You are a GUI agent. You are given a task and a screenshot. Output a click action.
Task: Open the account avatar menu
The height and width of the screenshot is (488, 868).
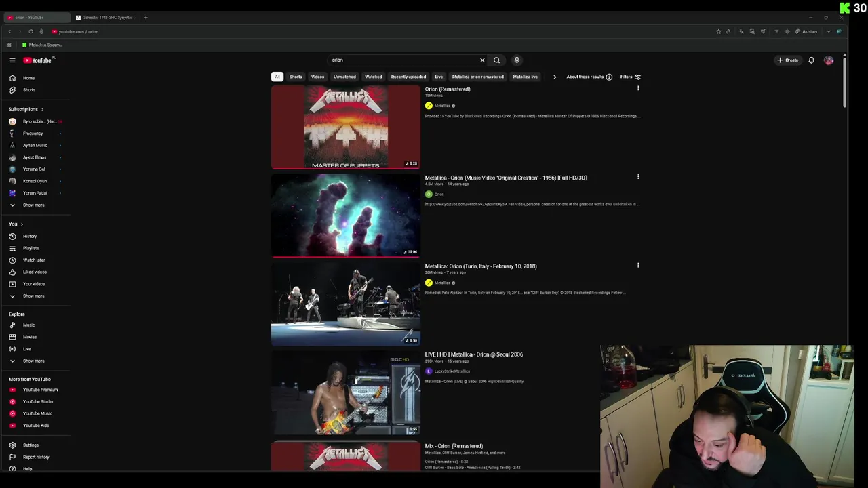point(829,60)
